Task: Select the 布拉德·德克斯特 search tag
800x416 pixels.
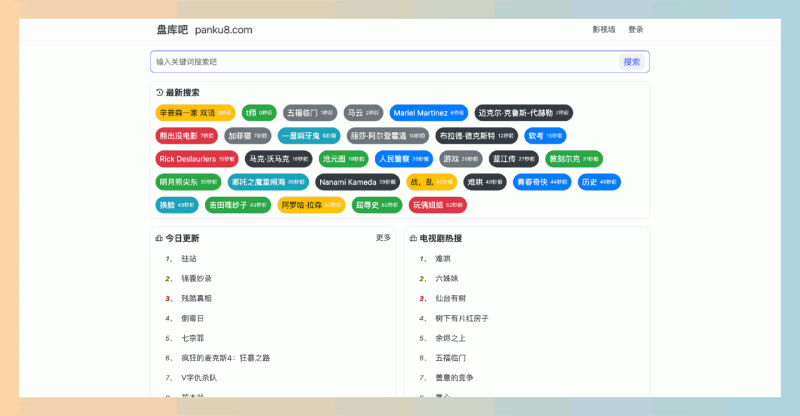Action: point(477,136)
